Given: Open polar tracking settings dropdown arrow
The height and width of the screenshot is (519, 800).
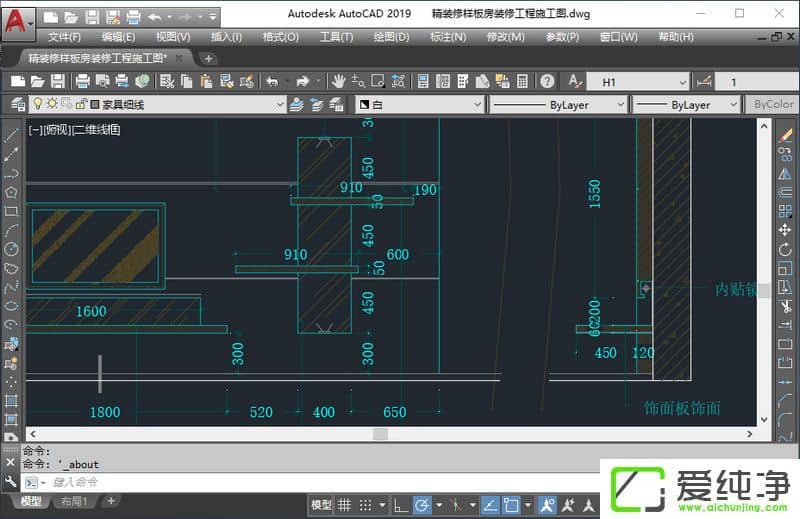Looking at the screenshot, I should (439, 505).
